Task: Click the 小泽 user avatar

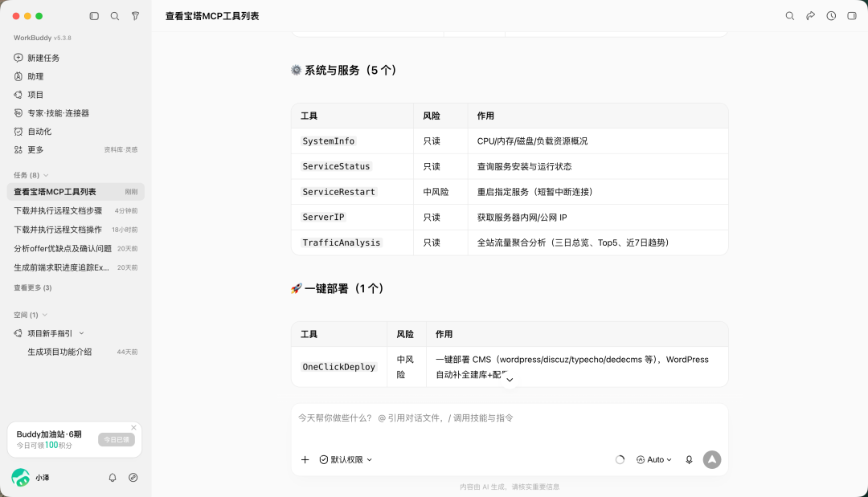Action: 21,478
